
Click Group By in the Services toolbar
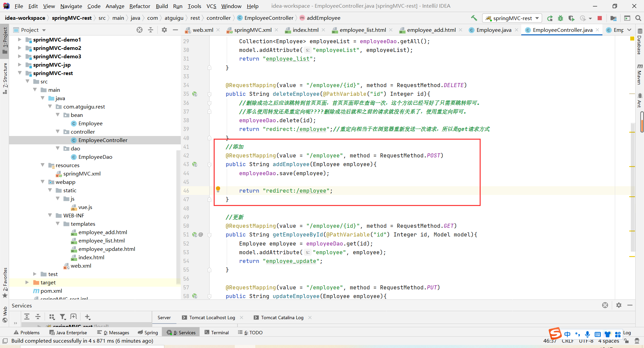point(52,317)
